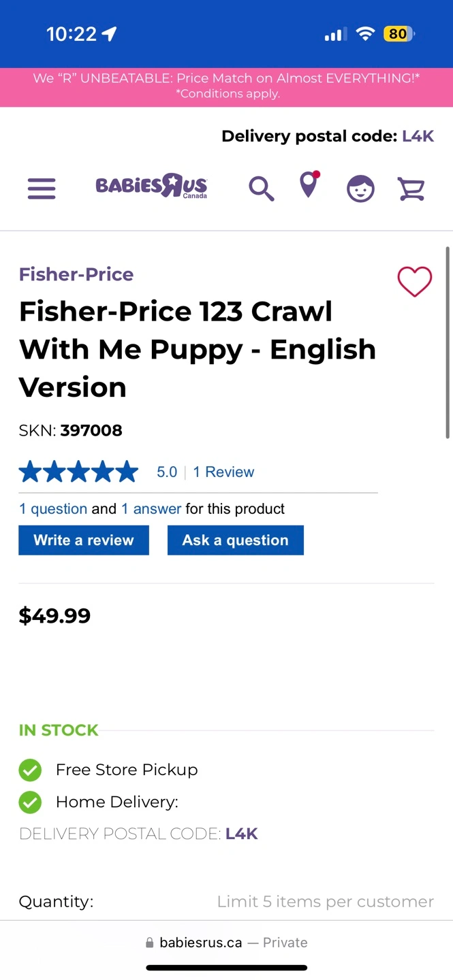The height and width of the screenshot is (980, 453).
Task: Open the store locator pin icon
Action: point(309,185)
